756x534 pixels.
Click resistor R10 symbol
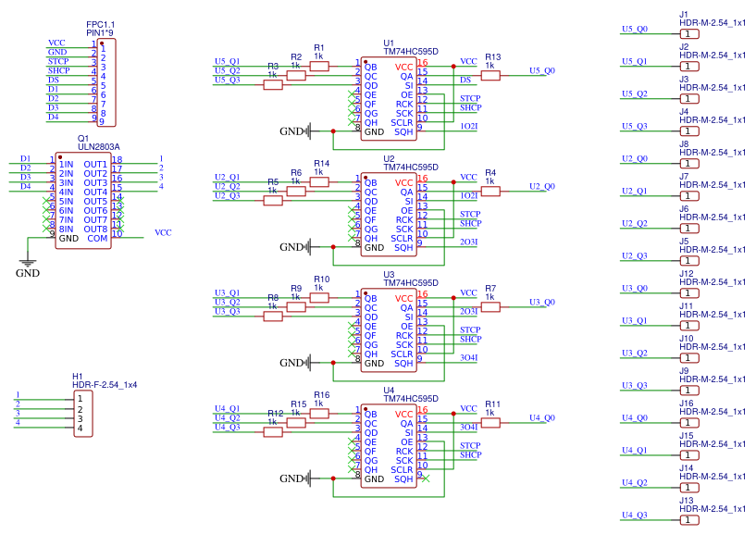pyautogui.click(x=319, y=298)
